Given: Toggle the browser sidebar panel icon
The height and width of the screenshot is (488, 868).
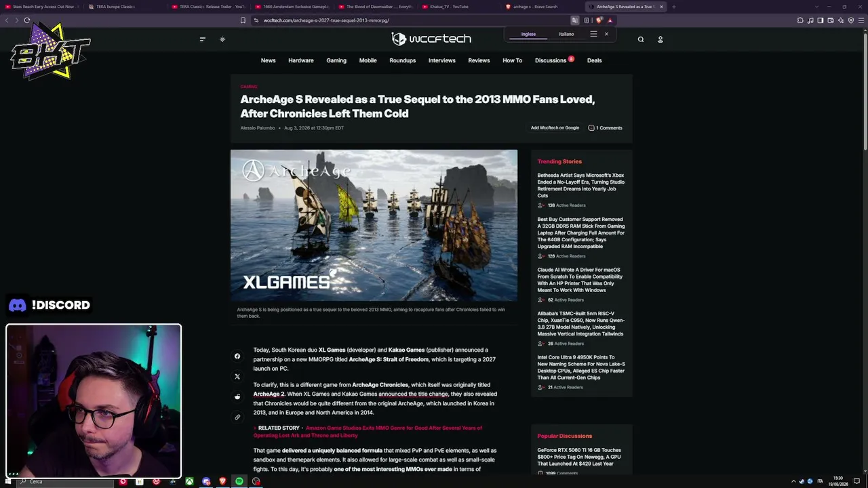Looking at the screenshot, I should [x=821, y=20].
